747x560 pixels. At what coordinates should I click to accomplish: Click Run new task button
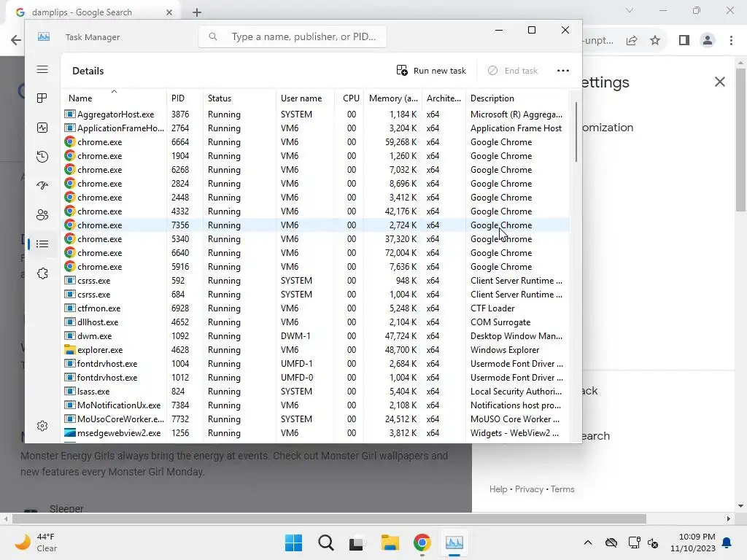point(431,71)
